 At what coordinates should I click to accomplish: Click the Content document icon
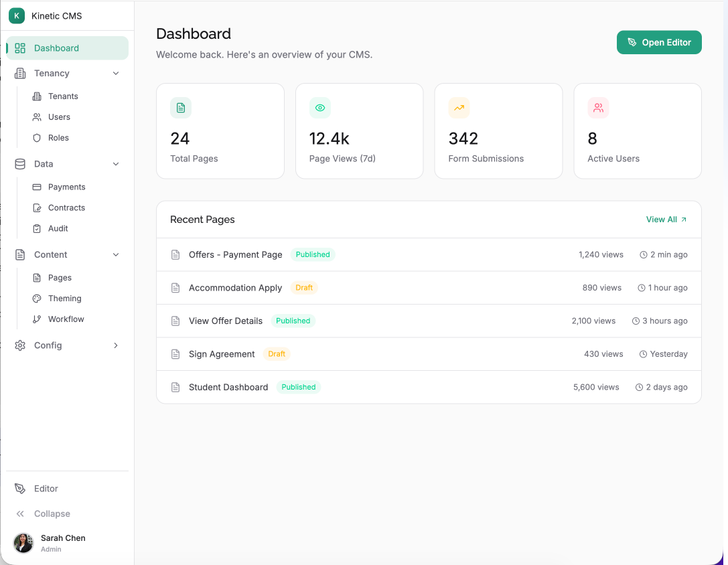20,254
